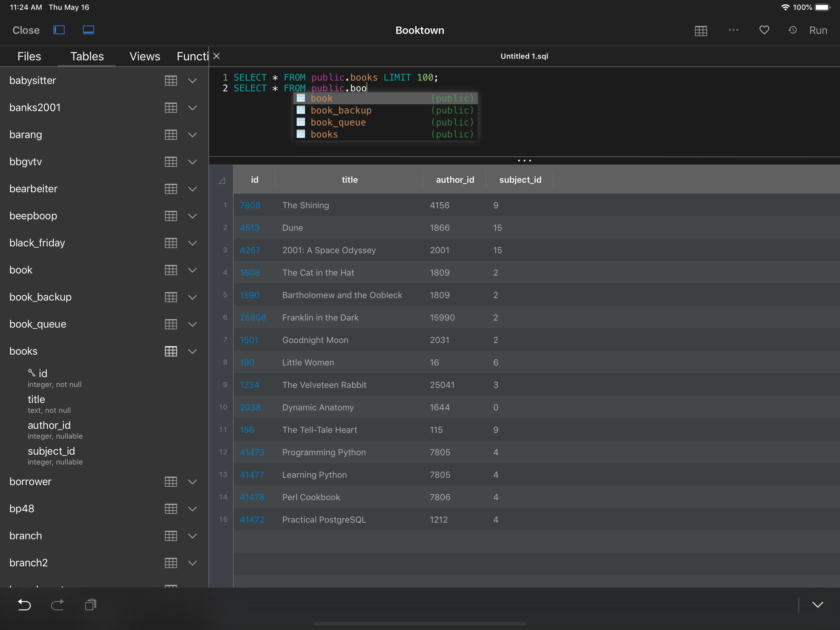840x630 pixels.
Task: Open table grid icon for babysitter
Action: tap(171, 81)
